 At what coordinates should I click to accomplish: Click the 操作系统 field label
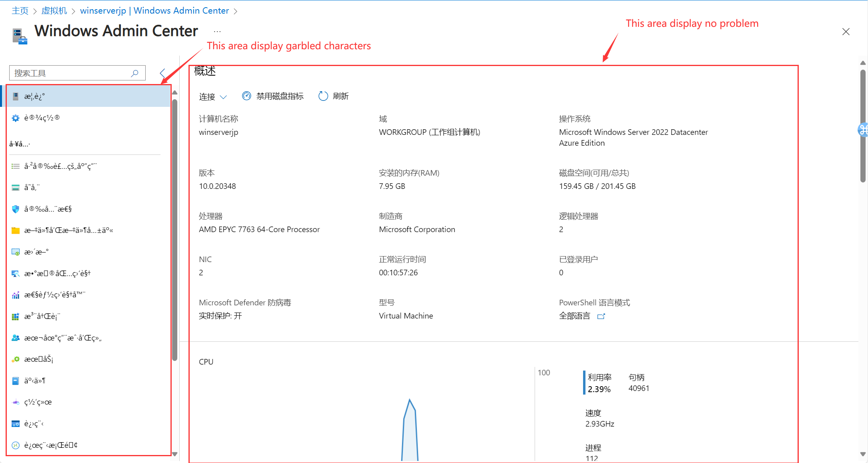tap(575, 119)
